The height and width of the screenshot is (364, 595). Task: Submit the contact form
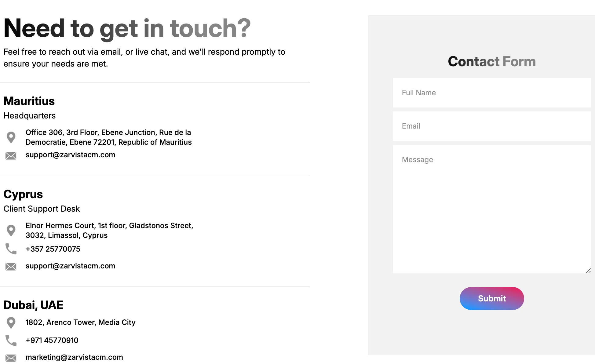pyautogui.click(x=492, y=298)
